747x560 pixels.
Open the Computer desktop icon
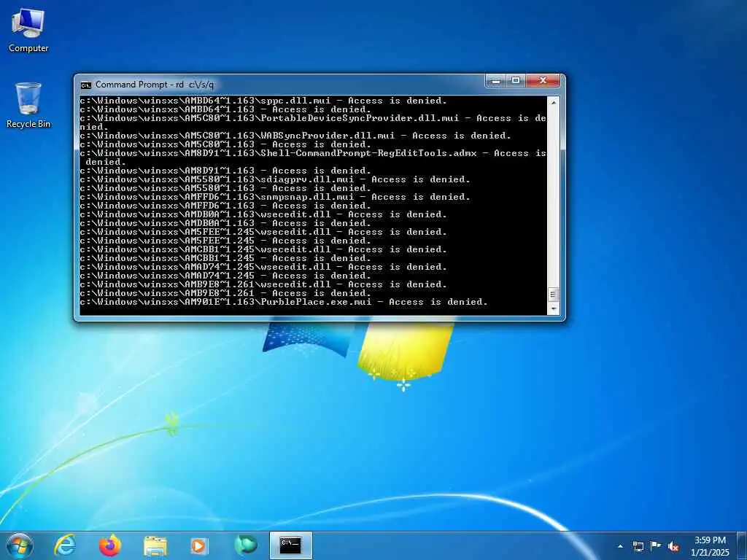pyautogui.click(x=28, y=31)
